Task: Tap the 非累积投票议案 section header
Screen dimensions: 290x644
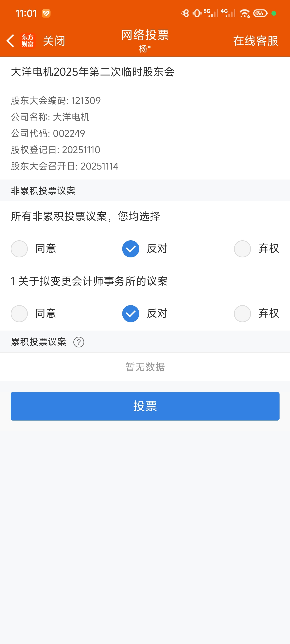Action: coord(43,191)
